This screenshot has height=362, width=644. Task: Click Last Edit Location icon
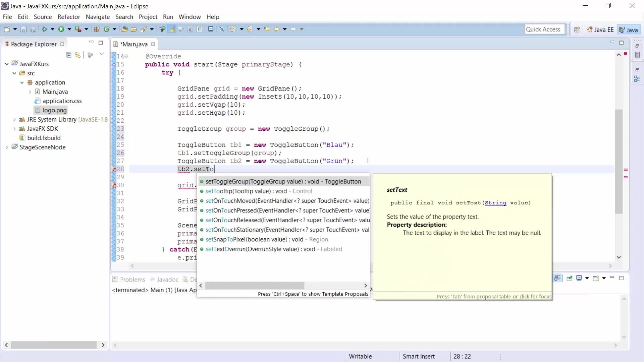[267, 29]
